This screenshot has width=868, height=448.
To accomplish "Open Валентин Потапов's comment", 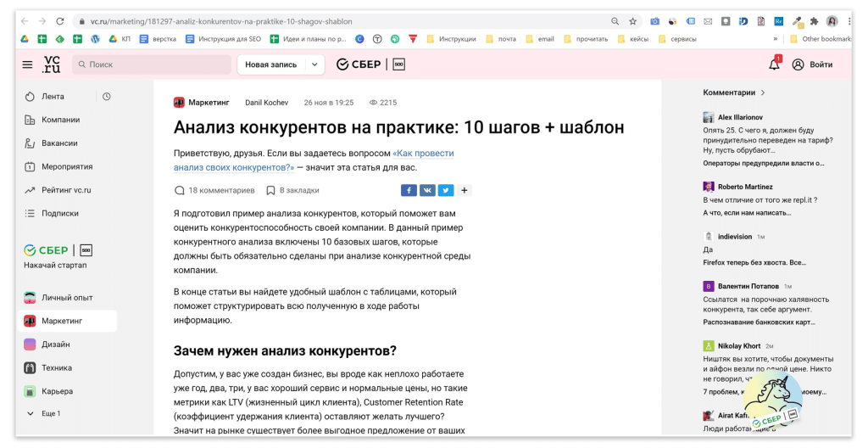I will [x=767, y=303].
